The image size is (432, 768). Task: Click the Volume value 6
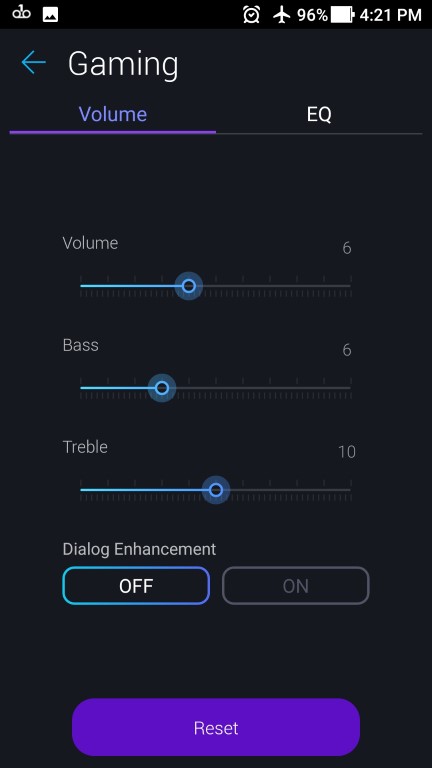pyautogui.click(x=347, y=248)
